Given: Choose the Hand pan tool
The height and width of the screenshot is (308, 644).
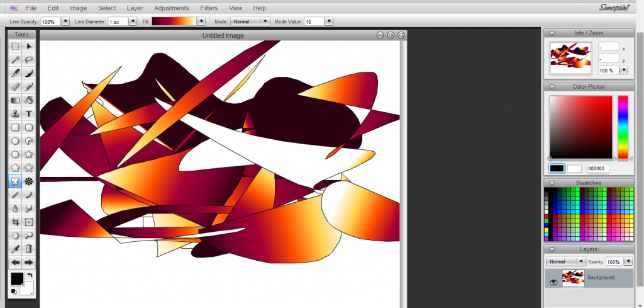Looking at the screenshot, I should (x=16, y=236).
